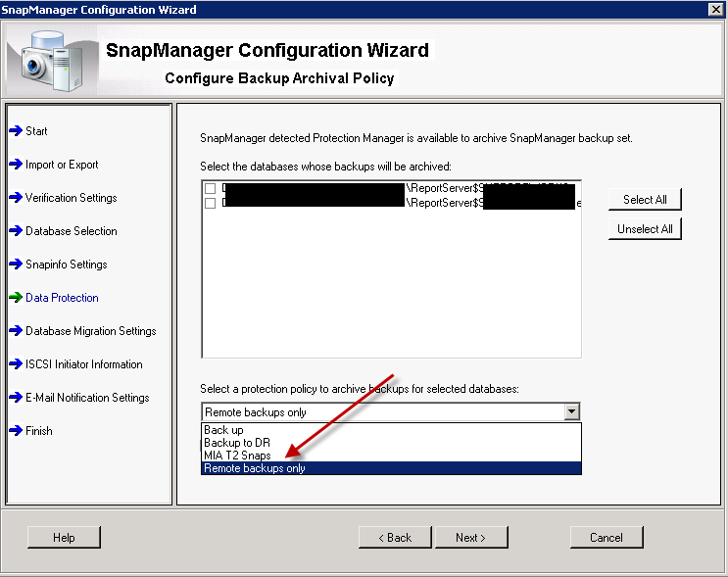Proceed with the Next button

tap(471, 538)
